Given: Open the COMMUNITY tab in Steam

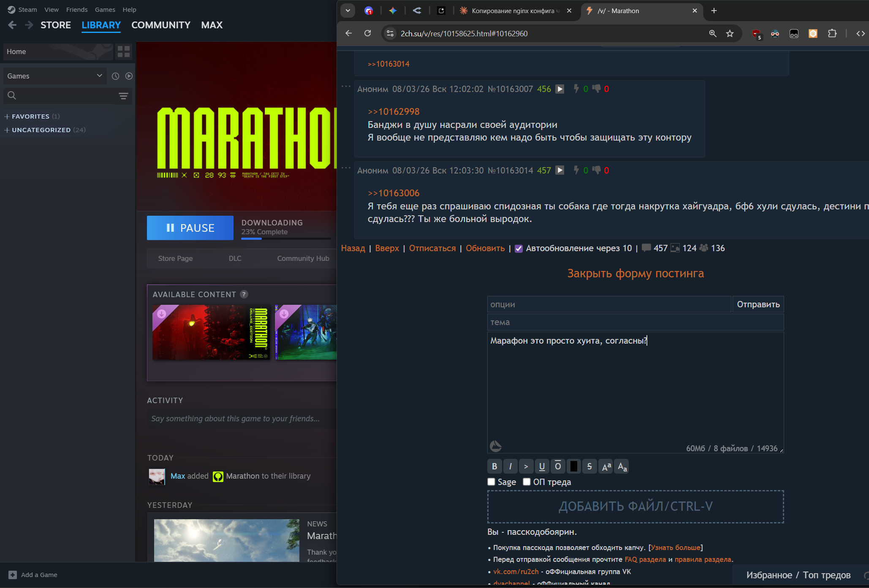Looking at the screenshot, I should coord(161,25).
